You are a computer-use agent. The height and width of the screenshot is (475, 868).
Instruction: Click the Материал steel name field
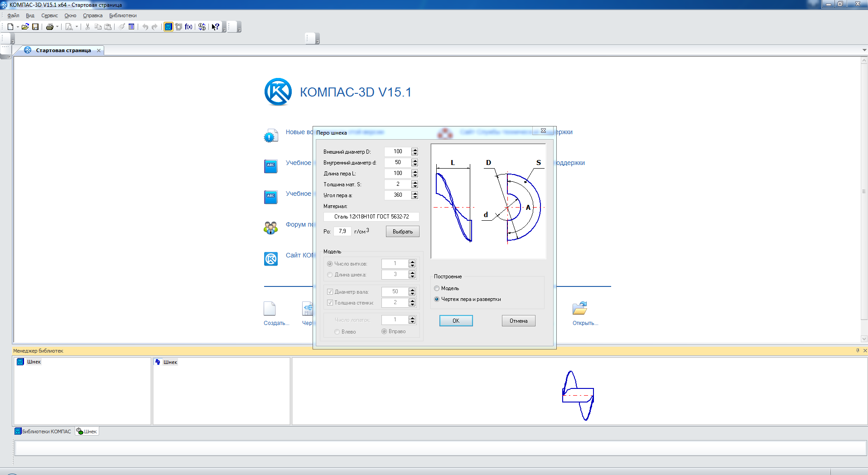point(371,217)
